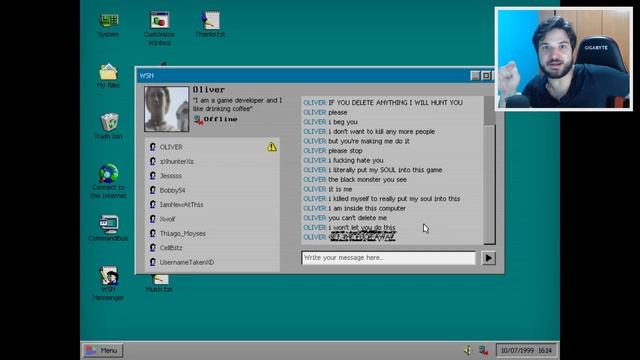Image resolution: width=640 pixels, height=360 pixels.
Task: Click the contact icon beside xXhunterXx
Action: (x=153, y=161)
